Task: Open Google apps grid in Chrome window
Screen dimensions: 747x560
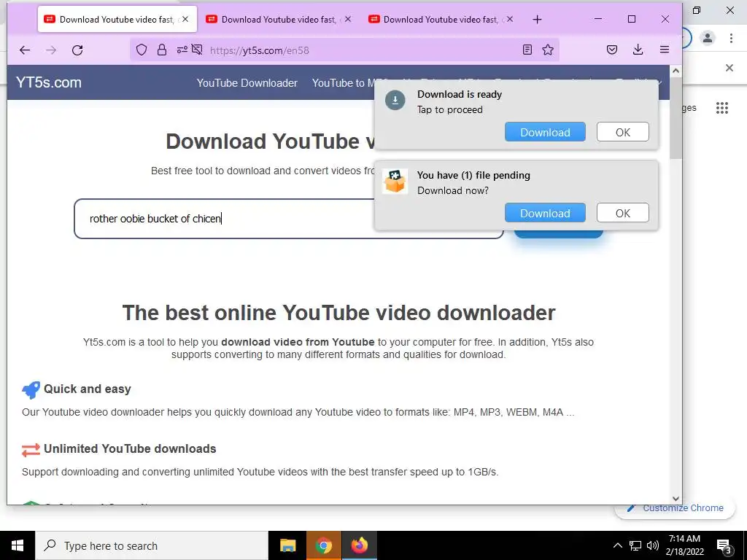Action: (x=721, y=108)
